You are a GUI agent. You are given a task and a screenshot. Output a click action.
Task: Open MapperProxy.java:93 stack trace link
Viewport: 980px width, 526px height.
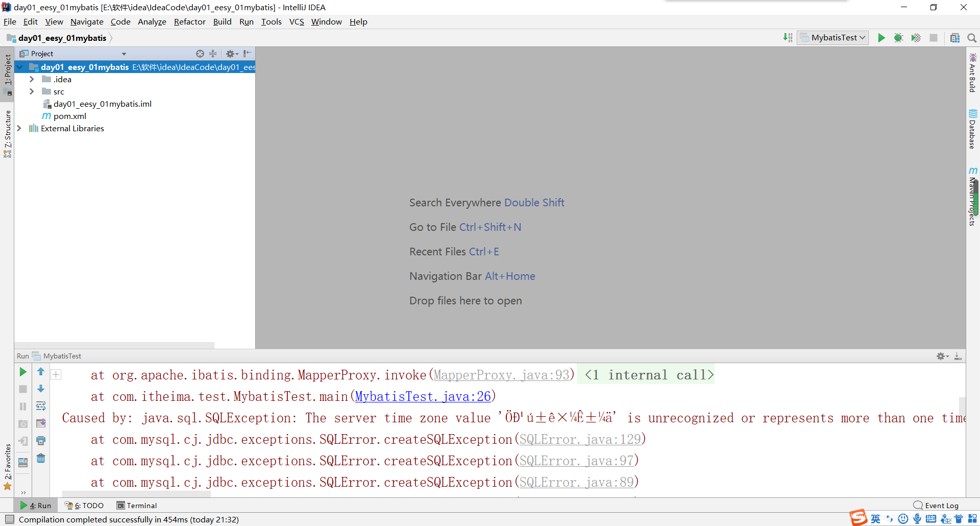tap(501, 375)
